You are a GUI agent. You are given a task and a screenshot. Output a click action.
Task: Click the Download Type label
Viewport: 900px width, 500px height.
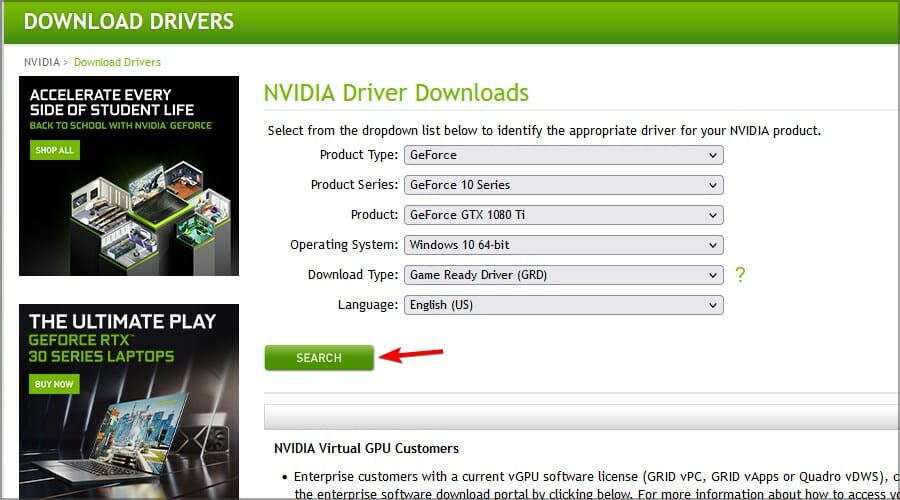[353, 275]
